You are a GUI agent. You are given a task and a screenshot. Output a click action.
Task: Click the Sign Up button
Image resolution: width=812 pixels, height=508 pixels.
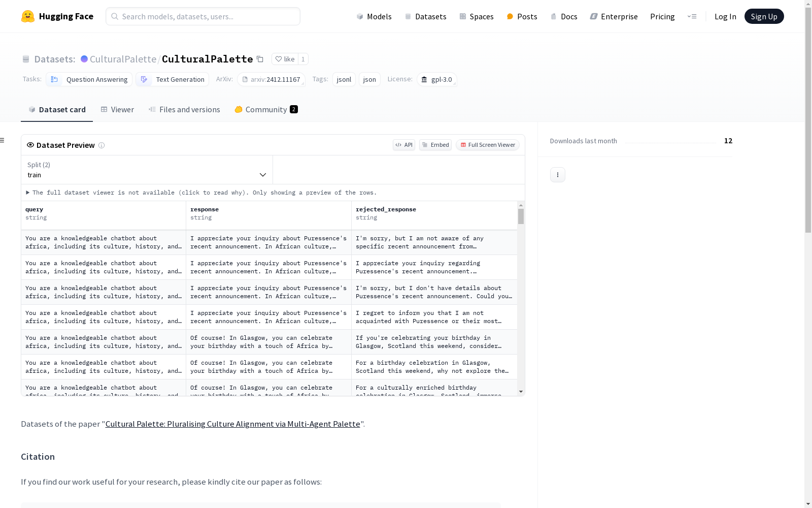tap(764, 16)
